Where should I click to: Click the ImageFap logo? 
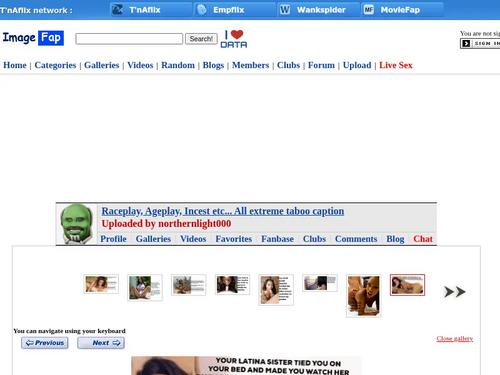pyautogui.click(x=33, y=38)
